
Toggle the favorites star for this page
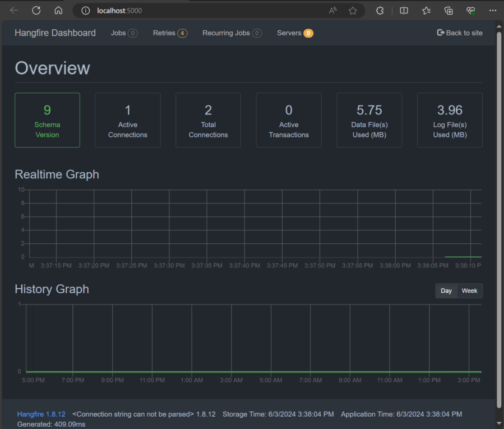click(x=353, y=10)
